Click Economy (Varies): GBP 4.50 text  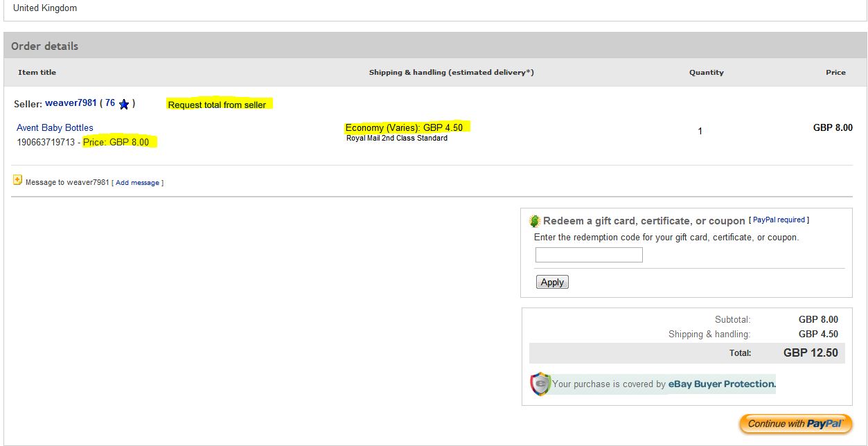[404, 127]
